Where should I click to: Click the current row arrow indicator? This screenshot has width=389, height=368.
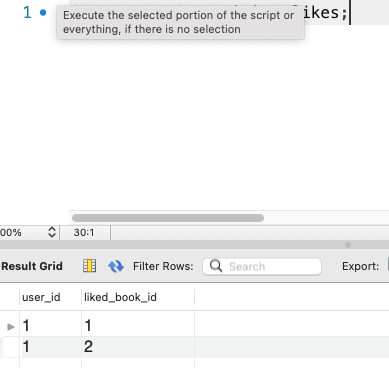[x=11, y=327]
